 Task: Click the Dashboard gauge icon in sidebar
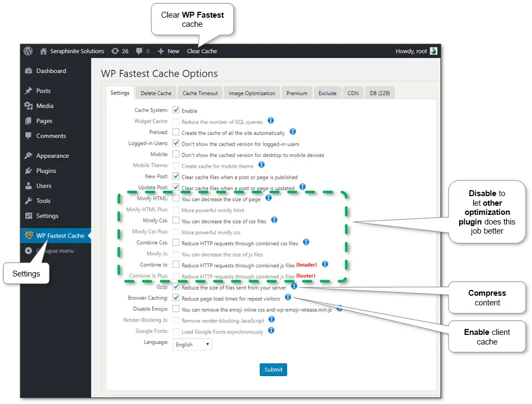tap(28, 71)
